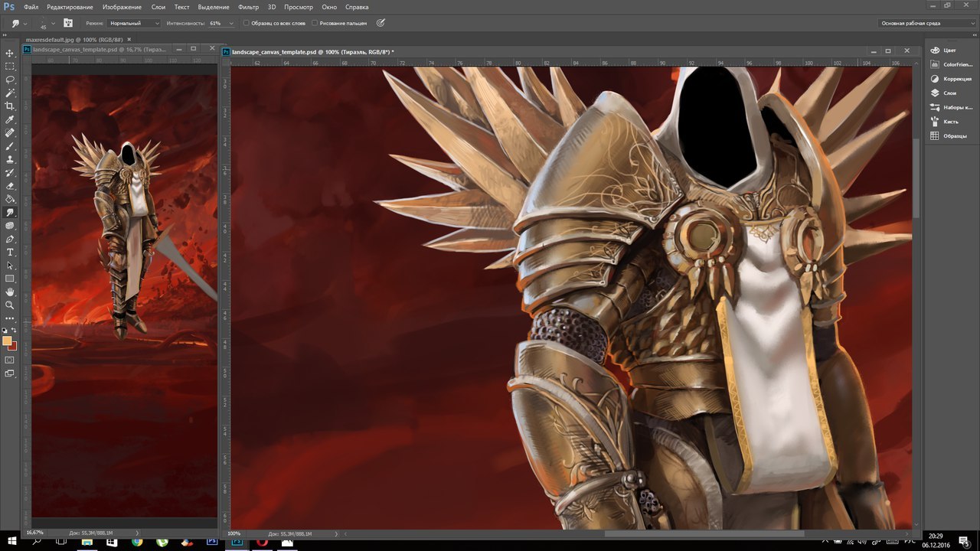The image size is (980, 551).
Task: Open the Кисть panel
Action: pyautogui.click(x=951, y=122)
